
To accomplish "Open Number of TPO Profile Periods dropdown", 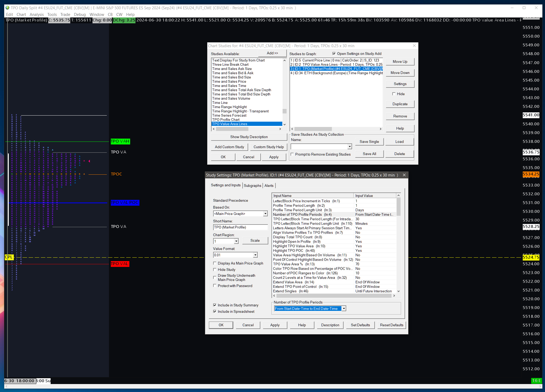I will (344, 309).
